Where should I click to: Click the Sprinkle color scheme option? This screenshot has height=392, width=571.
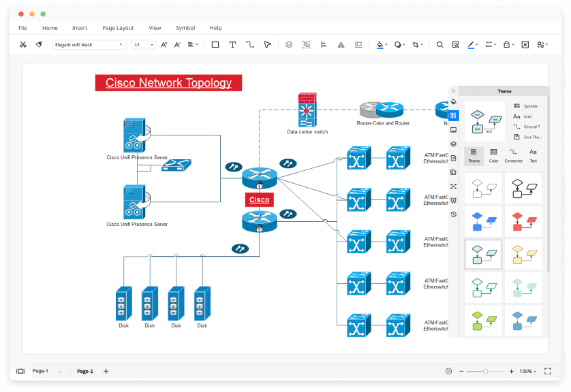coord(526,106)
